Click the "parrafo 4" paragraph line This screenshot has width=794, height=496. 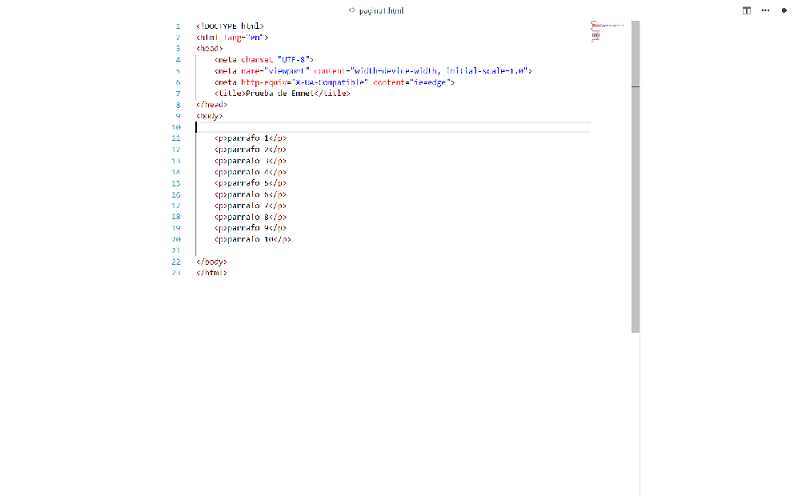(250, 172)
